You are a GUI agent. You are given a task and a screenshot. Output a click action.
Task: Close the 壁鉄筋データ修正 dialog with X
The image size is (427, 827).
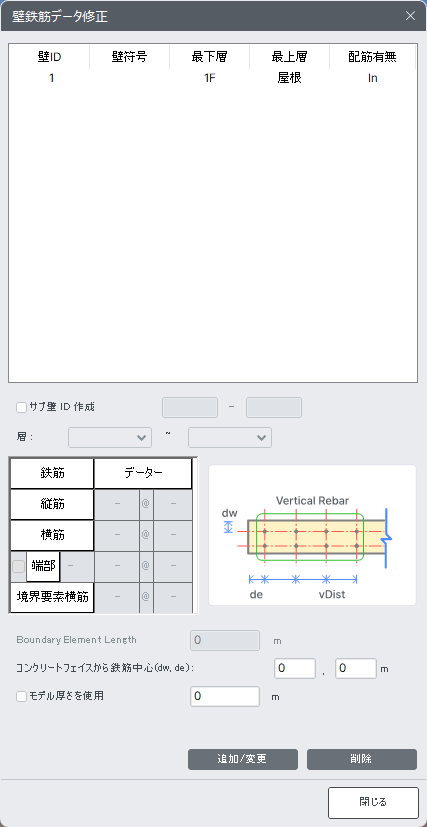410,16
